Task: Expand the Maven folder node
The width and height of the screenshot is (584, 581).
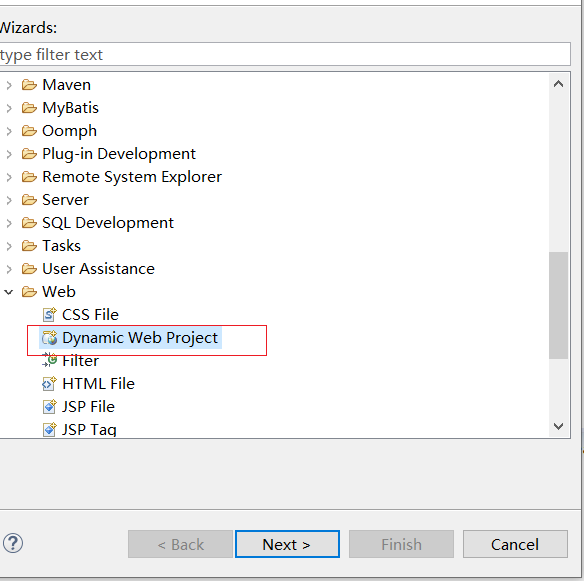Action: click(9, 85)
